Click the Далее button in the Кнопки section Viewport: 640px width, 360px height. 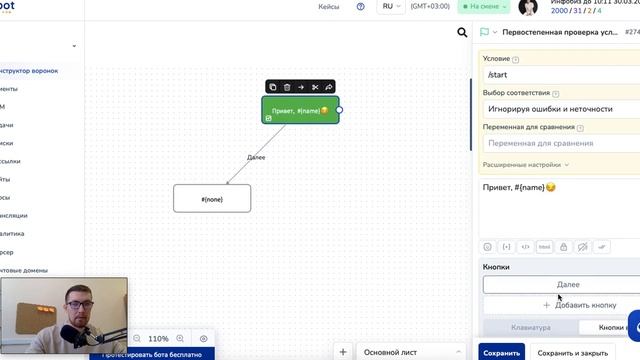(x=561, y=284)
